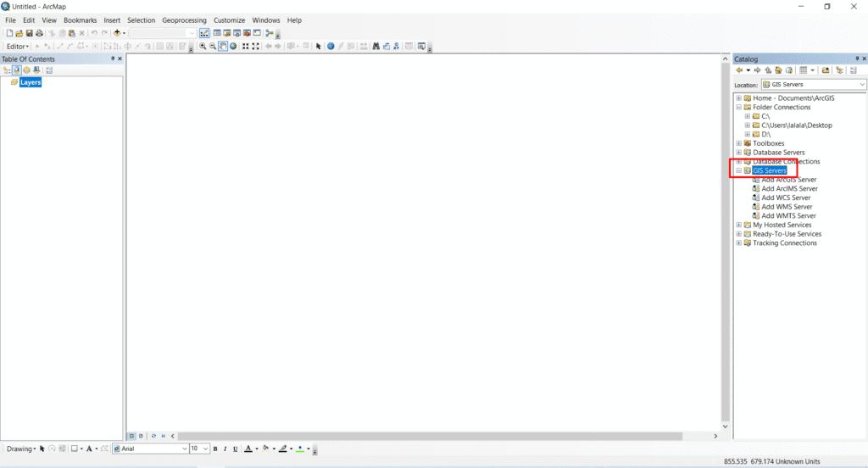868x468 pixels.
Task: Toggle Bold text formatting
Action: [x=215, y=449]
